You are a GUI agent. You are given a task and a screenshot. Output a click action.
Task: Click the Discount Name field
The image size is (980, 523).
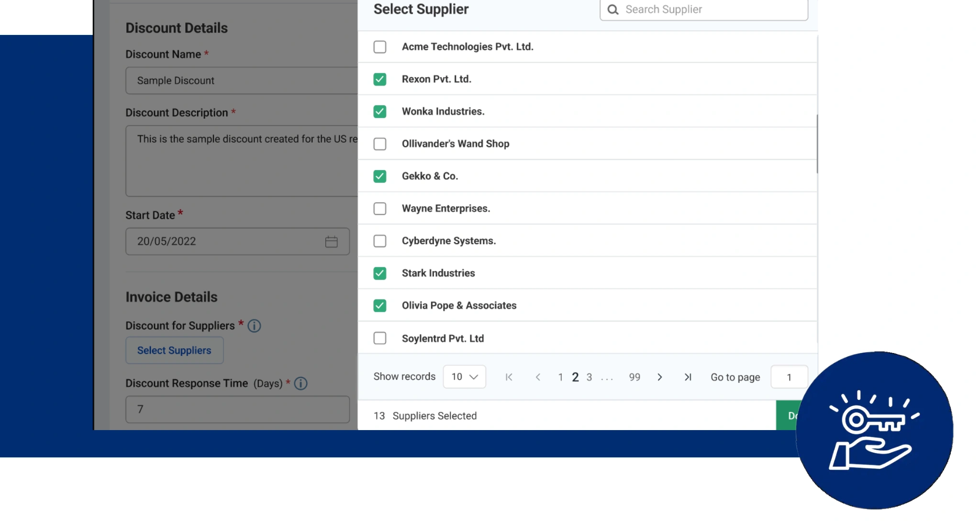click(x=241, y=80)
